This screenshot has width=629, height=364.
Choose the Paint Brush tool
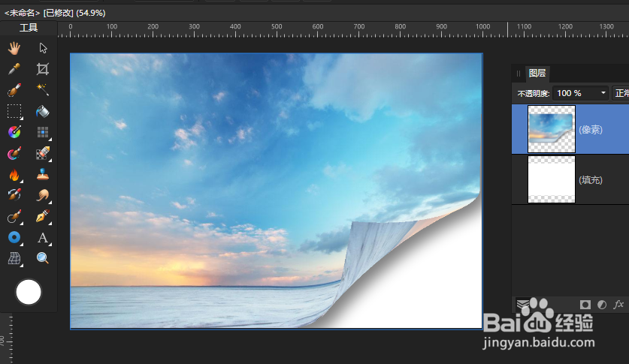pos(14,153)
